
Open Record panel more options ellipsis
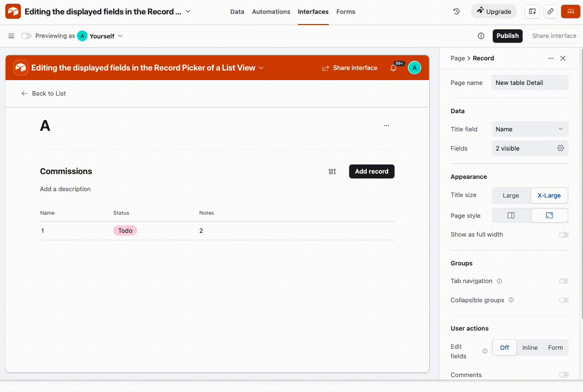(551, 58)
